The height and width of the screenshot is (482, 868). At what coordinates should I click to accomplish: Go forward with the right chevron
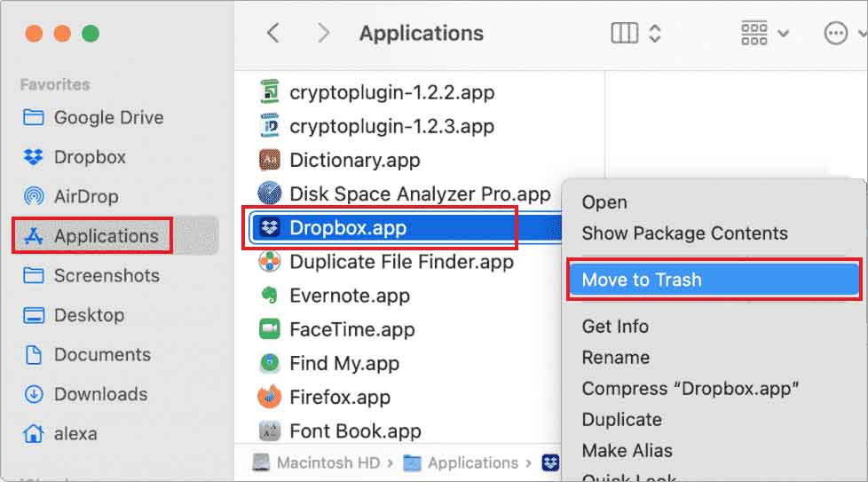coord(324,33)
